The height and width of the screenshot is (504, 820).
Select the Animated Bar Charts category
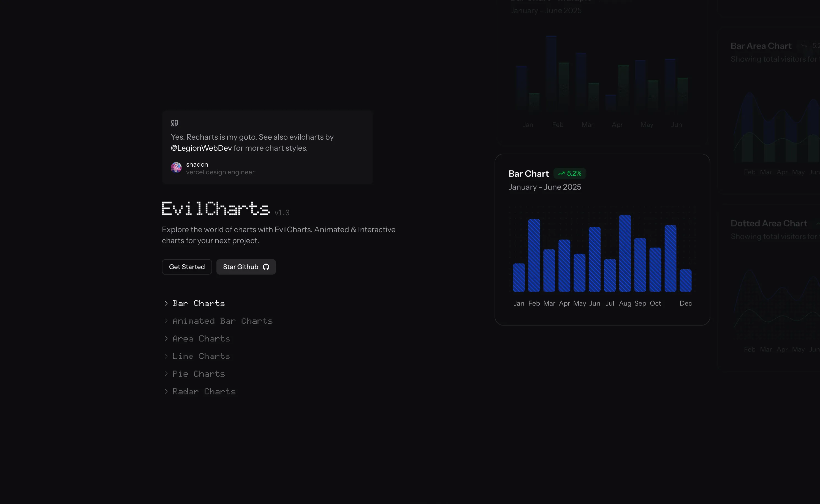(222, 321)
